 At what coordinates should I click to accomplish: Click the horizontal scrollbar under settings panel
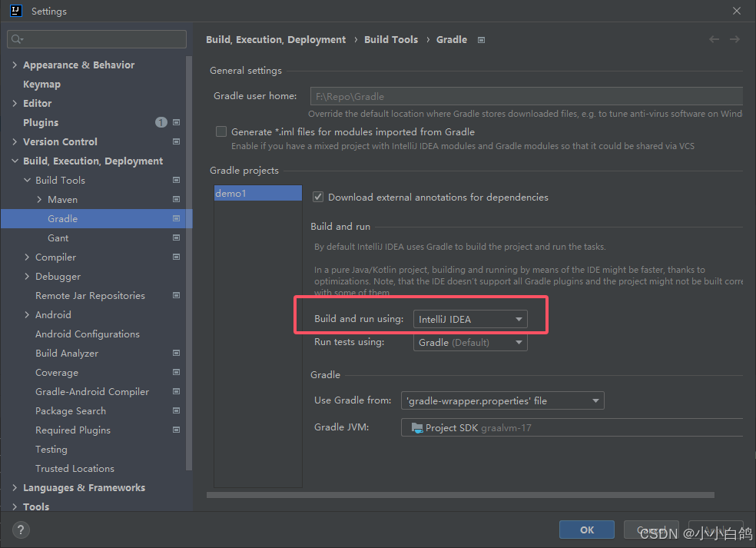click(460, 495)
